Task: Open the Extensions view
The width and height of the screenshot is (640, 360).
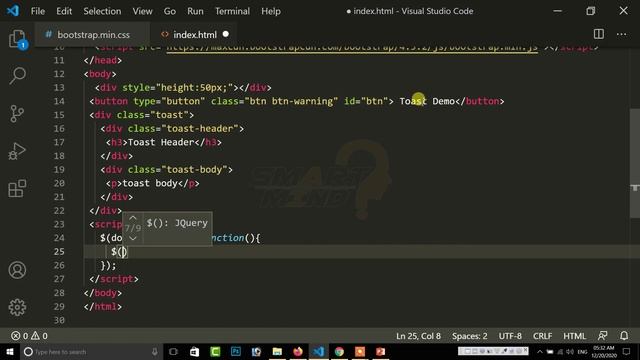Action: (17, 188)
